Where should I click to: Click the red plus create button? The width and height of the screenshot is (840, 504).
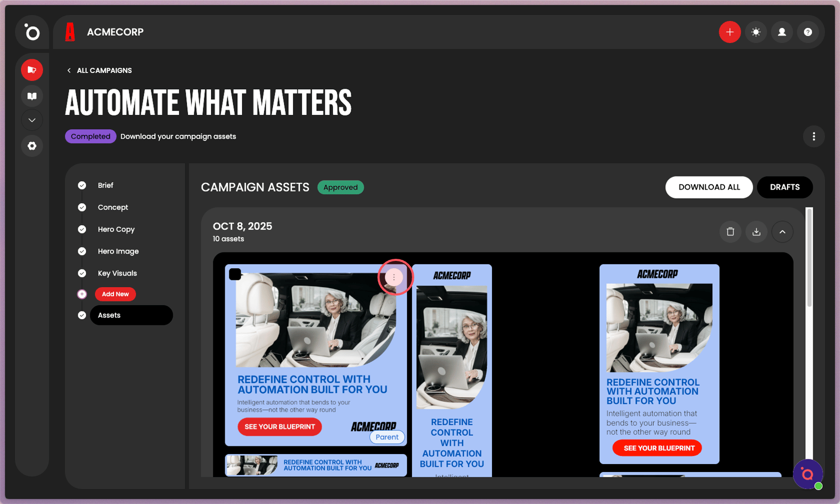730,32
